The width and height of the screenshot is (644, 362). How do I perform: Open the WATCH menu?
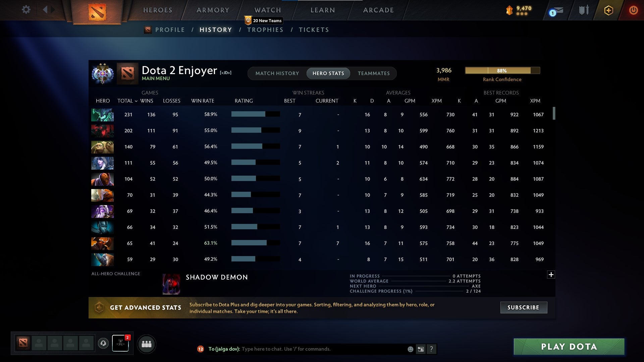(267, 10)
